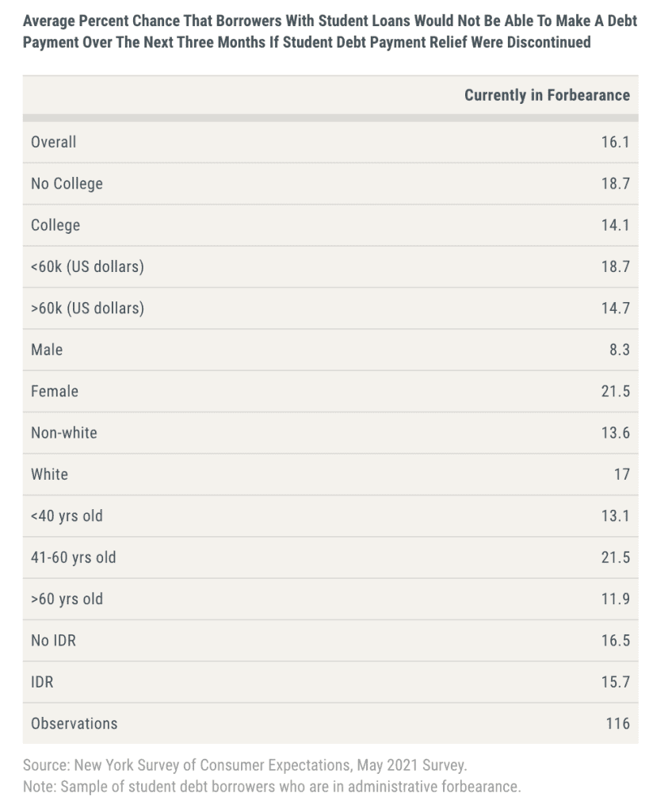This screenshot has height=812, width=672.
Task: Click the '41-60 yrs old' row label
Action: coord(74,557)
